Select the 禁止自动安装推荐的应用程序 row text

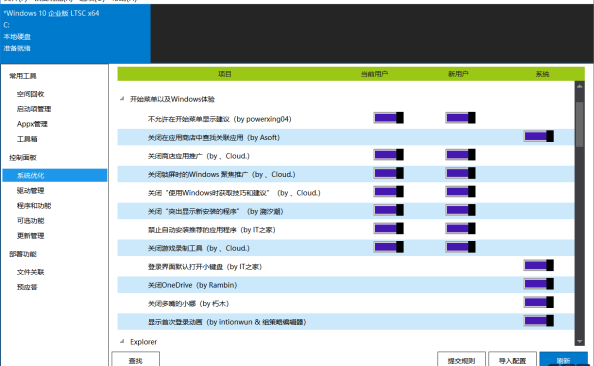[211, 230]
